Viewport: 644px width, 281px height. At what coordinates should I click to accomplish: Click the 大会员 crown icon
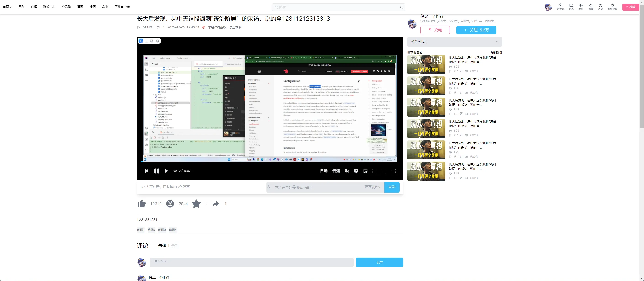click(x=560, y=5)
